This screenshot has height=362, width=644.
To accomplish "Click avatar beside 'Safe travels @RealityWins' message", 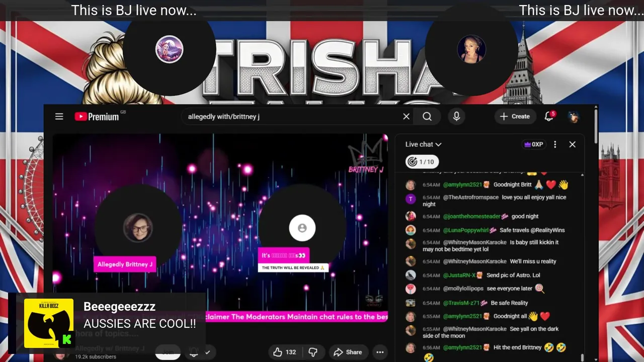I will pyautogui.click(x=411, y=230).
